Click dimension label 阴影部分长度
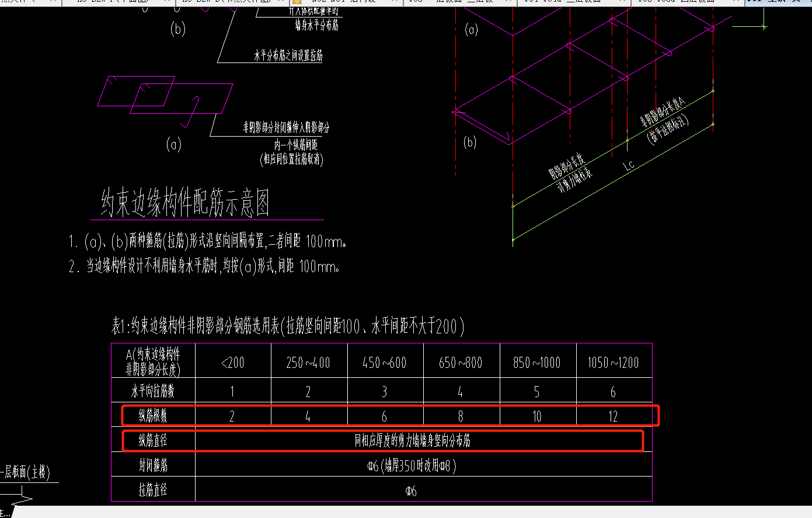 pos(566,167)
